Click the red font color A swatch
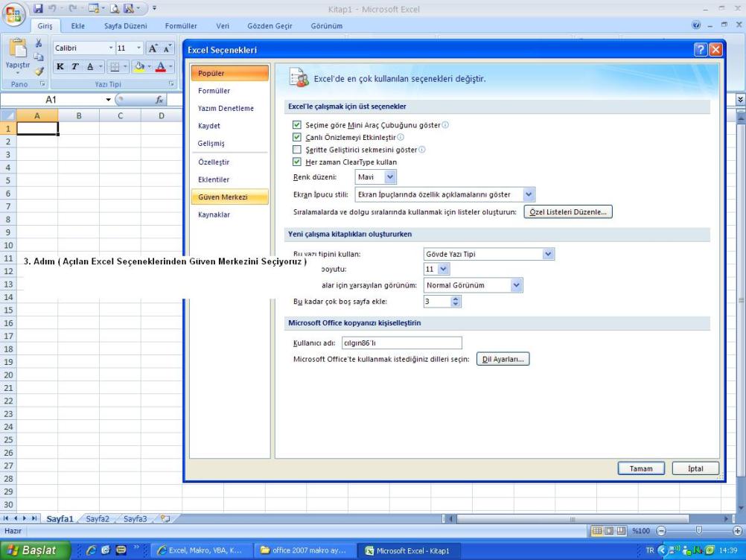 pos(161,66)
